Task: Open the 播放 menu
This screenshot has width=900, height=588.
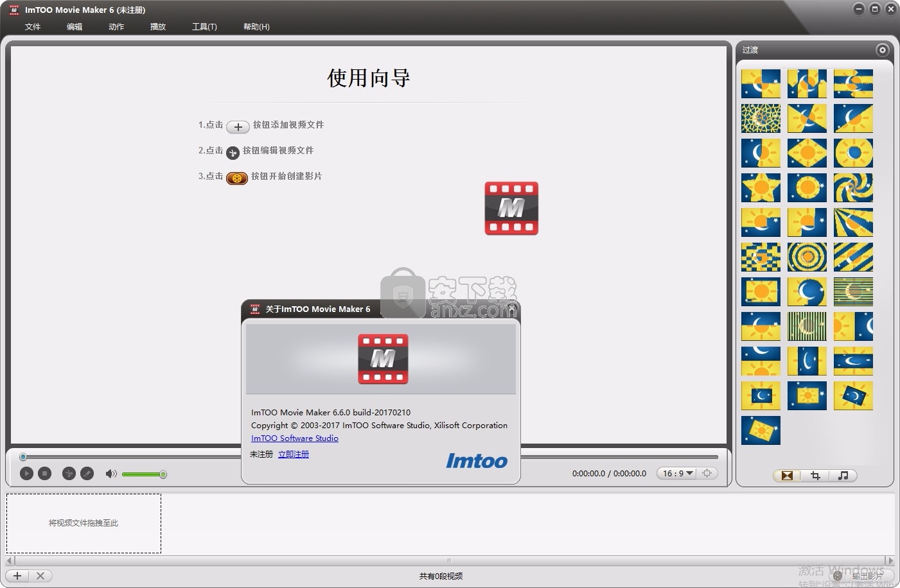Action: tap(158, 26)
